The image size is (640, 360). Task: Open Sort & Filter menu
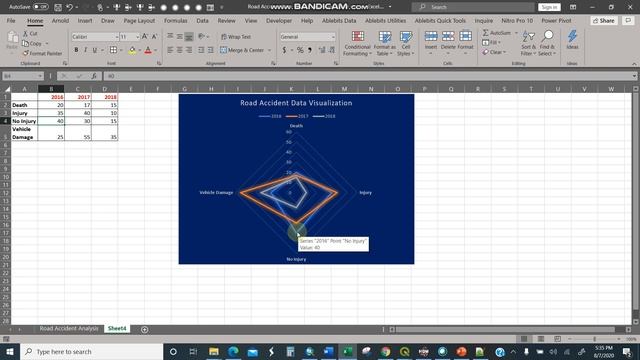click(x=529, y=43)
